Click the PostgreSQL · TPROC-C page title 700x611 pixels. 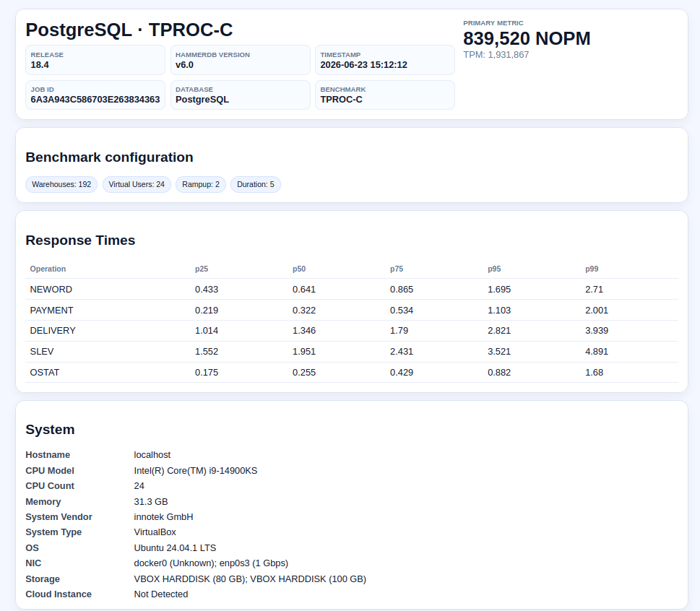point(129,30)
